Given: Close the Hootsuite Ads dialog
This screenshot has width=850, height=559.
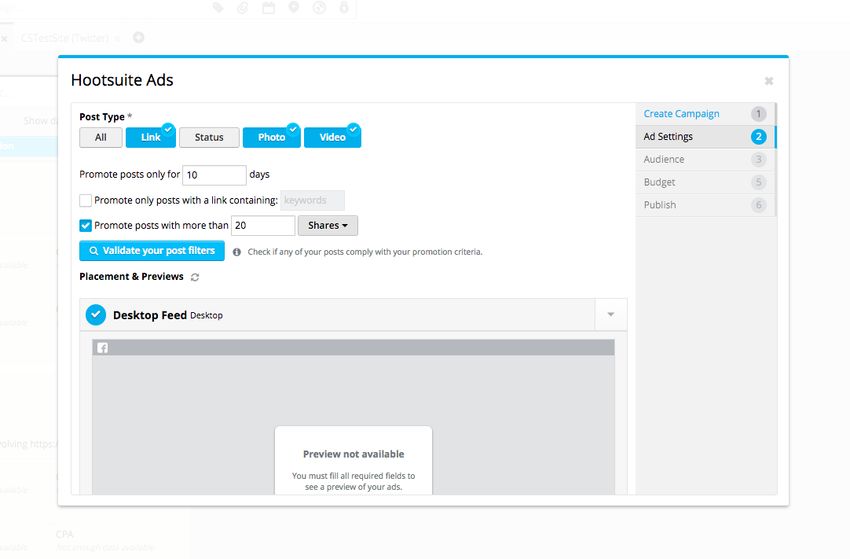Looking at the screenshot, I should [768, 81].
